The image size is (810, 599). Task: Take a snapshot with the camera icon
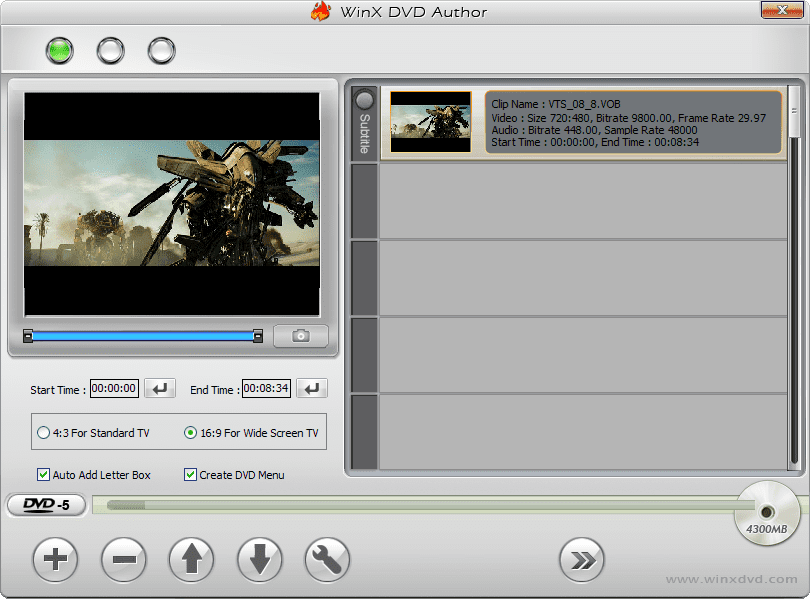click(x=300, y=336)
